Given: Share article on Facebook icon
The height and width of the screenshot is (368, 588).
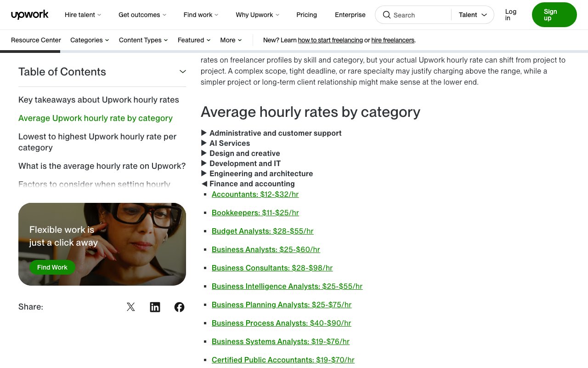Looking at the screenshot, I should point(180,307).
